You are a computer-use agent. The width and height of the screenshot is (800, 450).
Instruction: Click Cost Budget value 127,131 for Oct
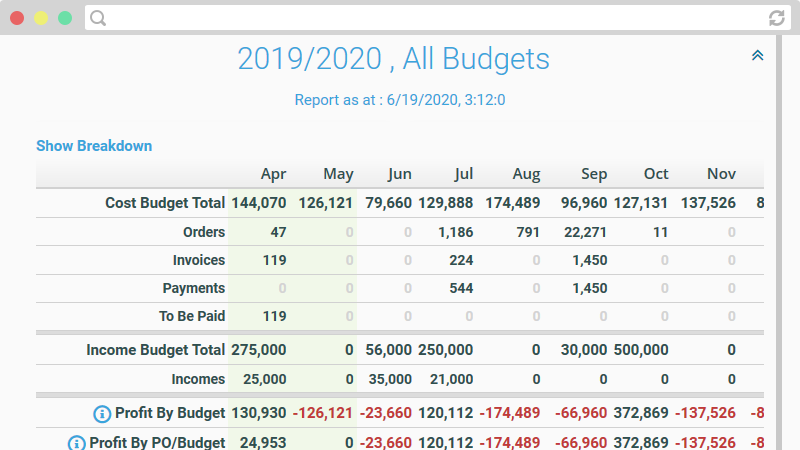point(641,203)
